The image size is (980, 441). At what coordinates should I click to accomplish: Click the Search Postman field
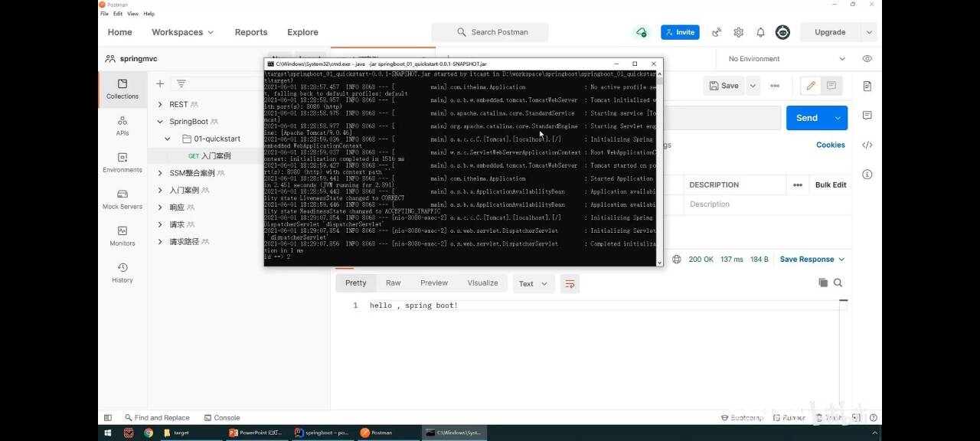pyautogui.click(x=490, y=32)
